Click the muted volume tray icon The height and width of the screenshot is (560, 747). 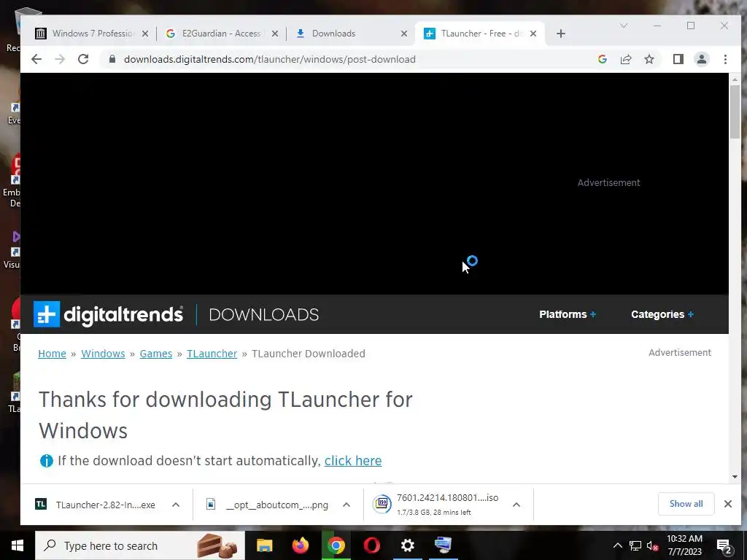point(652,546)
